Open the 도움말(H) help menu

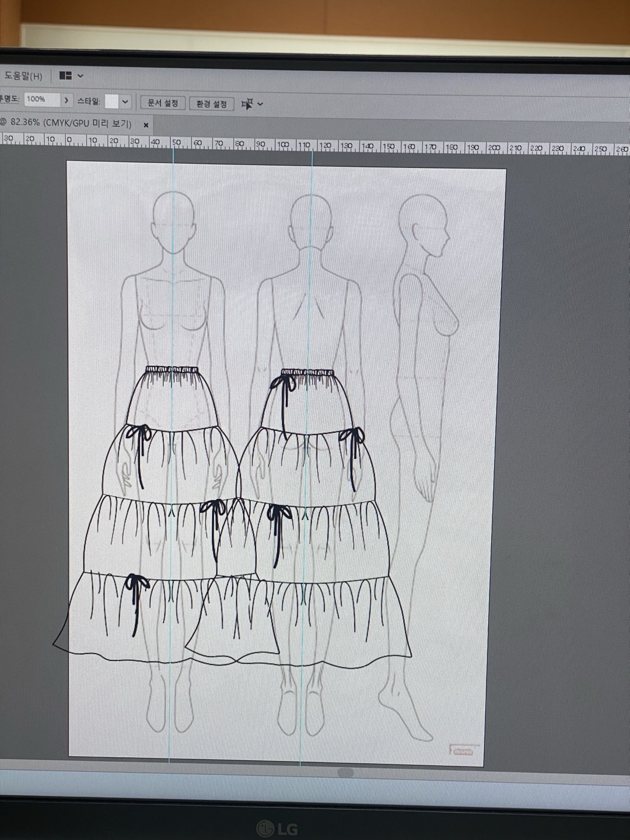[x=23, y=76]
